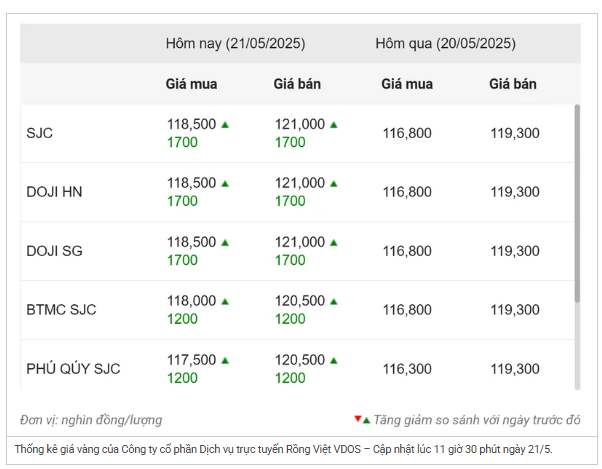Click the red down triangle in legend
Screen dimensions: 602x469
358,419
